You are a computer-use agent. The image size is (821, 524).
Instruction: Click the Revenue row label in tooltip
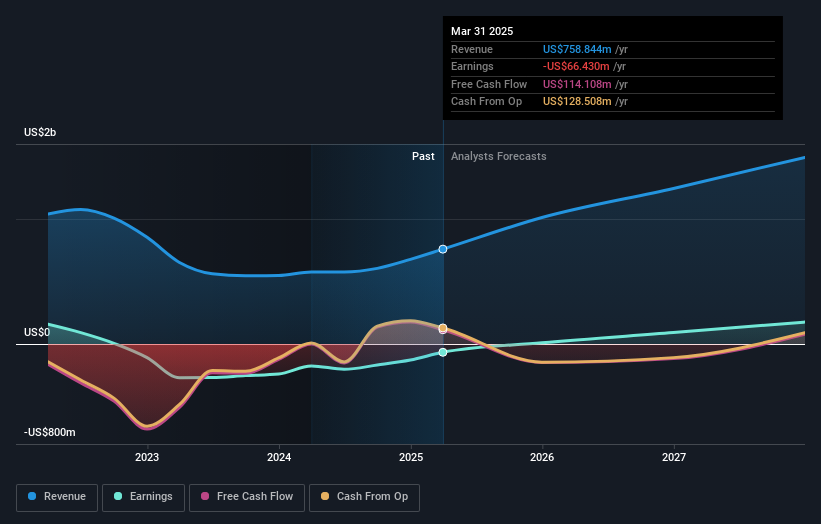(x=472, y=49)
